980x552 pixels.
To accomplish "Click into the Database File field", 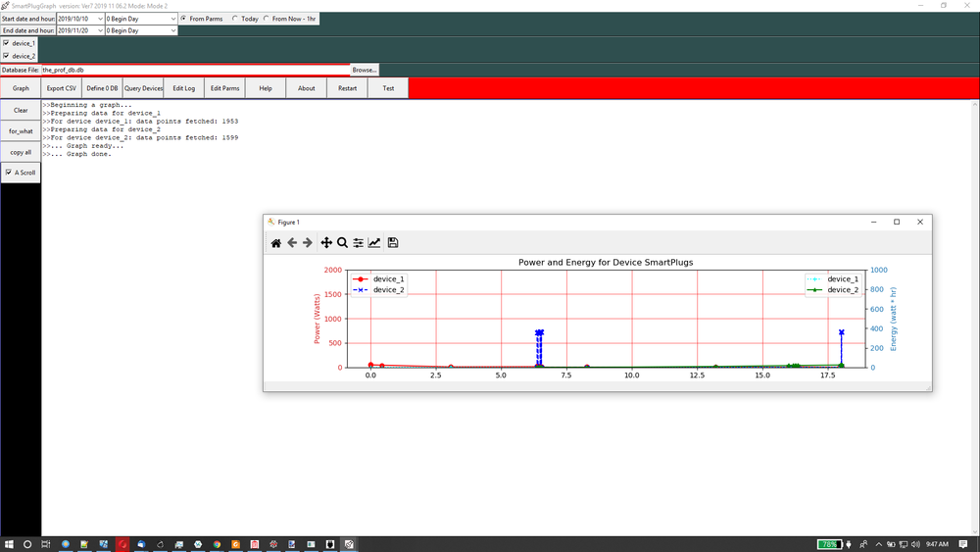I will tap(194, 70).
